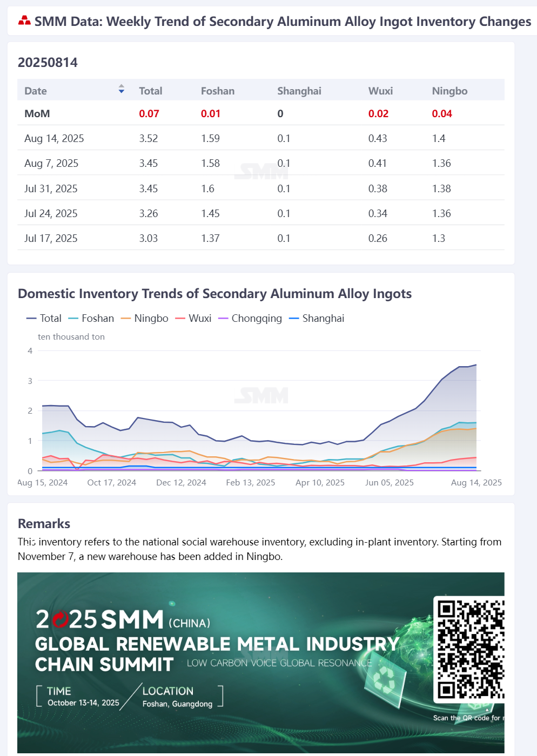Click the Remarks heading
The height and width of the screenshot is (756, 537).
tap(44, 523)
